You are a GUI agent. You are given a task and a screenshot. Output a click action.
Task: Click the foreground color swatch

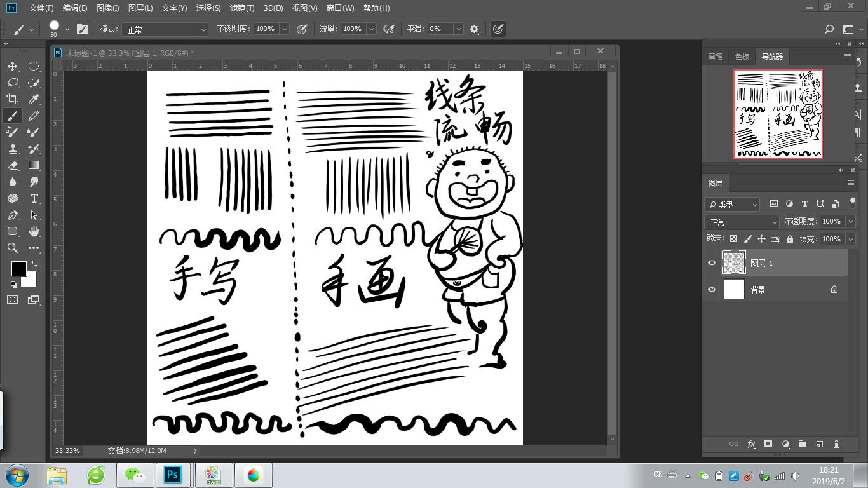(x=18, y=268)
